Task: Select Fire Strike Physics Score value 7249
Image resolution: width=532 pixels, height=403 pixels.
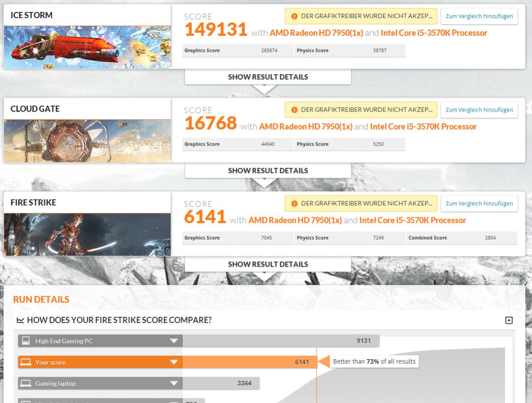Action: click(378, 238)
